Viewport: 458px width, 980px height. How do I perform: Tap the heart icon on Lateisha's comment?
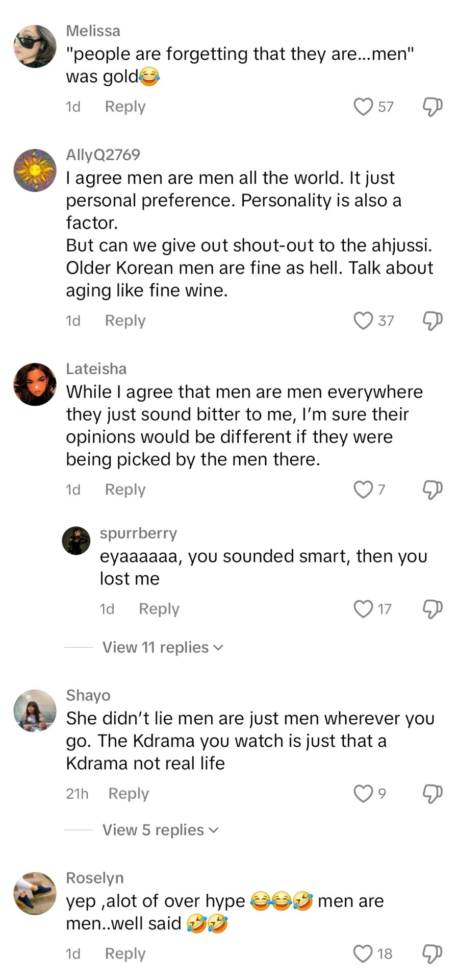pos(363,489)
